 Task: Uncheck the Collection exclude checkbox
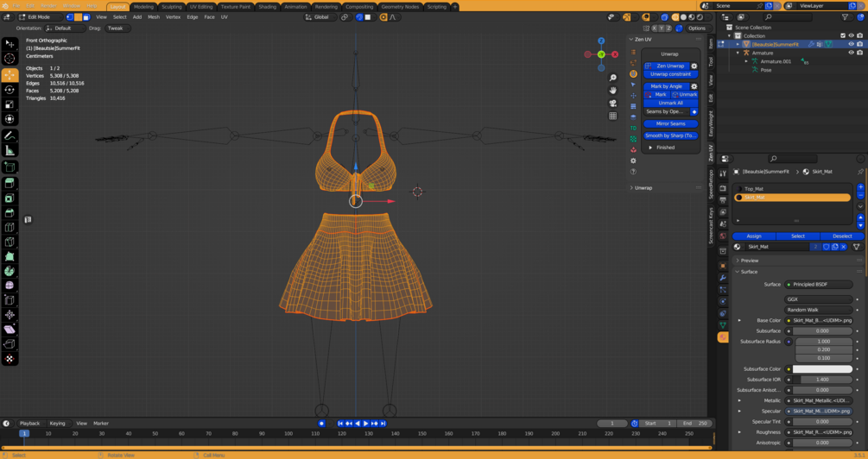tap(843, 36)
